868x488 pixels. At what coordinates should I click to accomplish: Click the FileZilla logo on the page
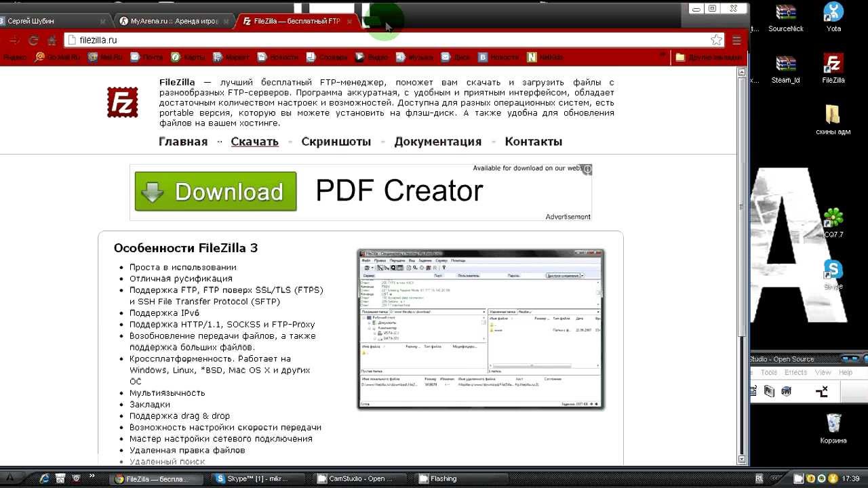122,102
